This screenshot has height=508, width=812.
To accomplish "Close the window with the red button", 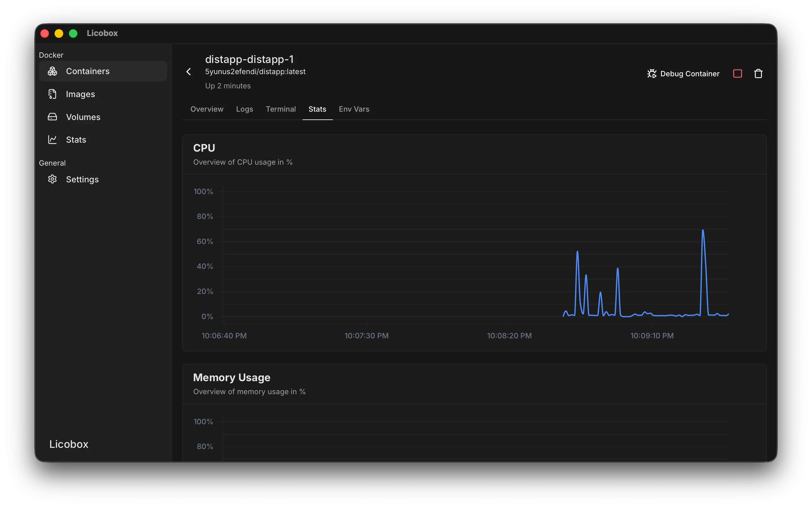I will click(45, 33).
